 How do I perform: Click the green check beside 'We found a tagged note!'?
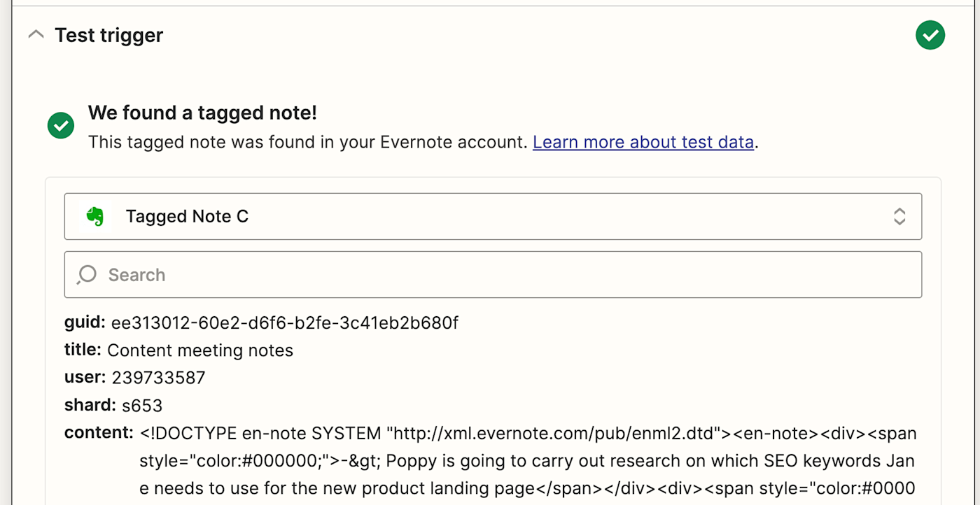(x=61, y=126)
